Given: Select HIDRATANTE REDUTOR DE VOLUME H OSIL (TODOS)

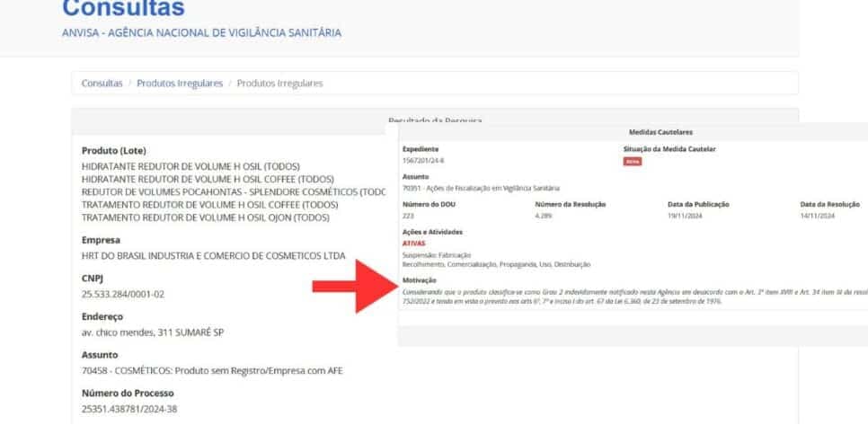Looking at the screenshot, I should pyautogui.click(x=190, y=166).
